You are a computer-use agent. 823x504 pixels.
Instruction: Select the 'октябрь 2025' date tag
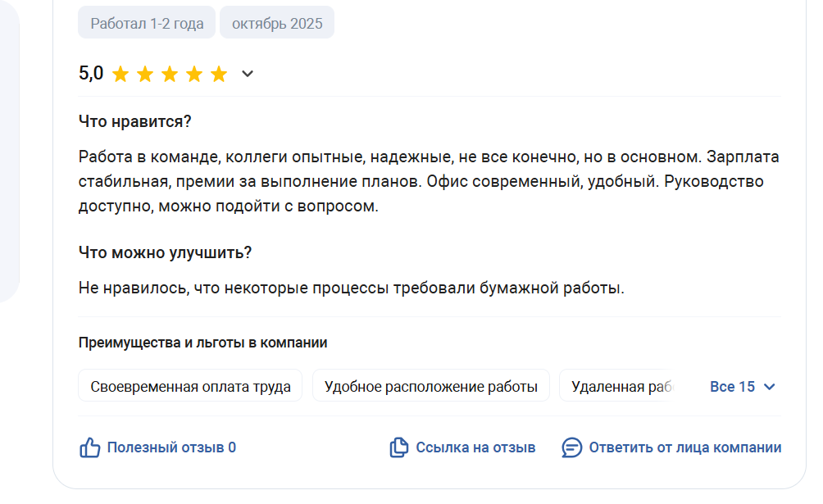[277, 23]
